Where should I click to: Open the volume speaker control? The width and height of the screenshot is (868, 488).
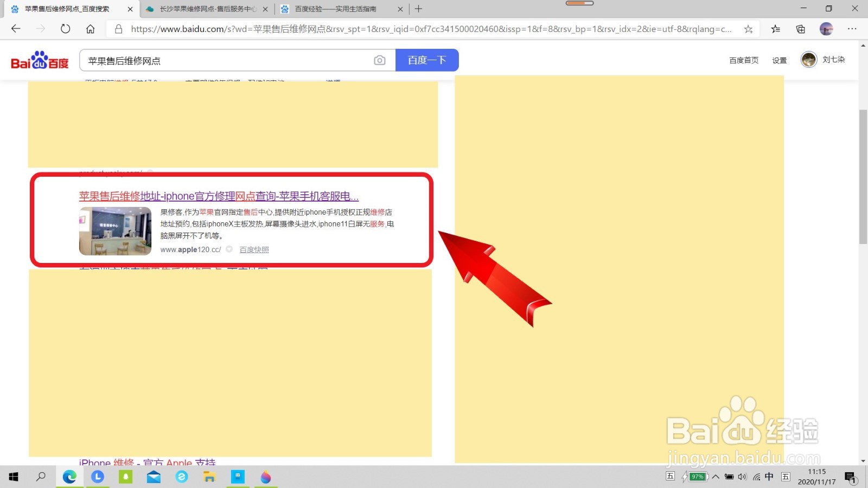coord(742,477)
